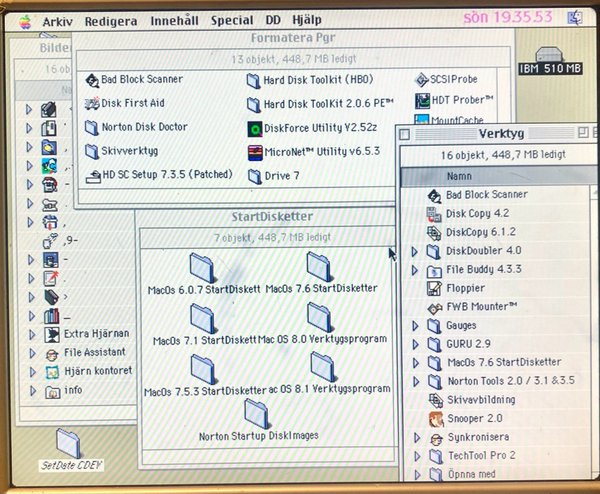600x494 pixels.
Task: Select the Drive 7 folder icon
Action: [x=255, y=176]
